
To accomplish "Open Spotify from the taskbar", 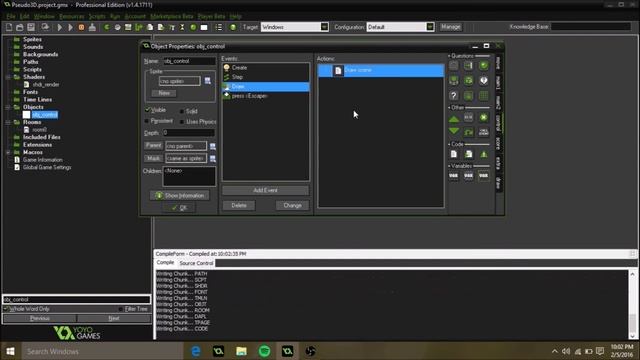I will tap(264, 351).
